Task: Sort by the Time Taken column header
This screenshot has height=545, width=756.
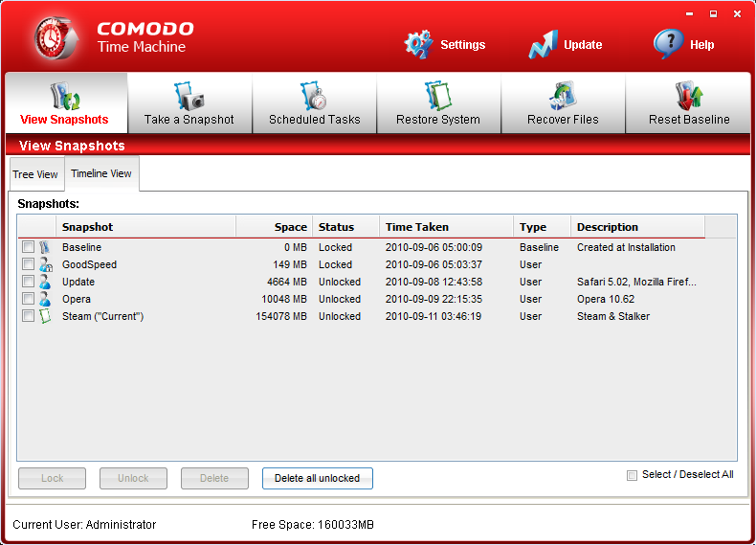Action: click(447, 227)
